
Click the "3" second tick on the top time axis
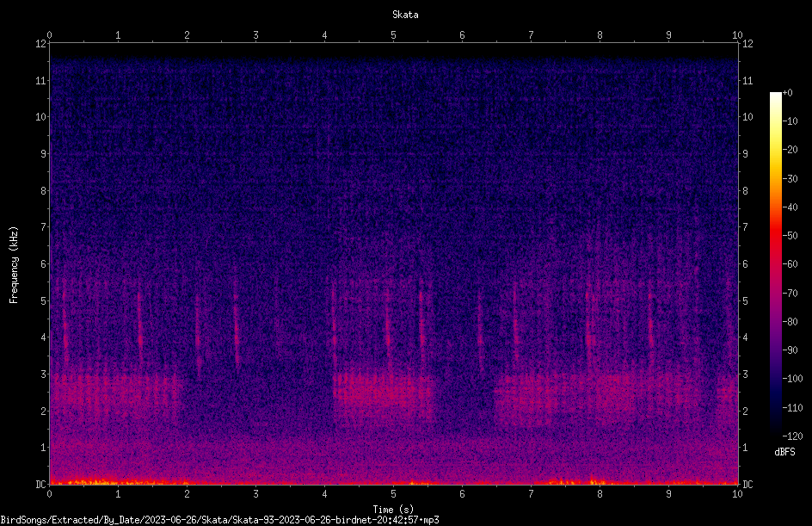(255, 35)
